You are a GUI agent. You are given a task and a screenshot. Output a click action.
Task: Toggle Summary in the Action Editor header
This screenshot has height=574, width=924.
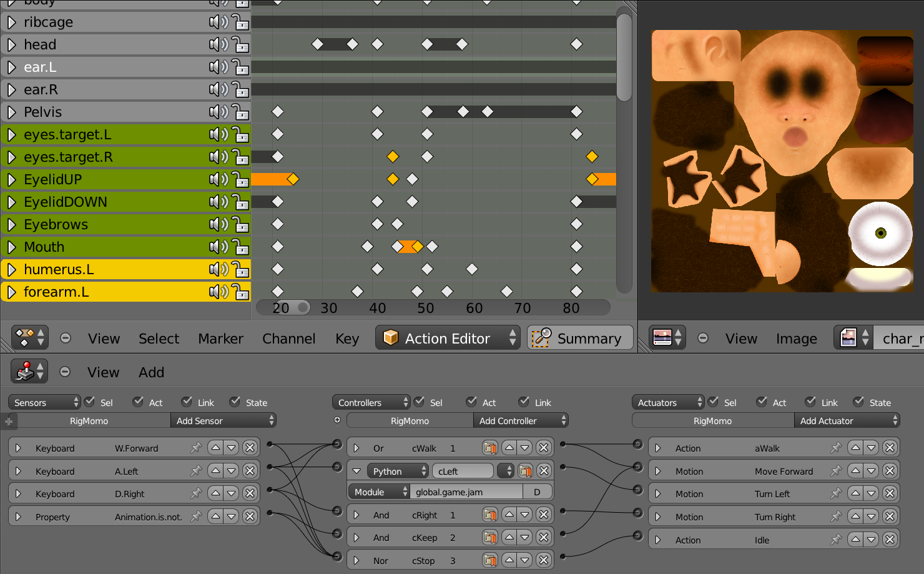pos(579,337)
